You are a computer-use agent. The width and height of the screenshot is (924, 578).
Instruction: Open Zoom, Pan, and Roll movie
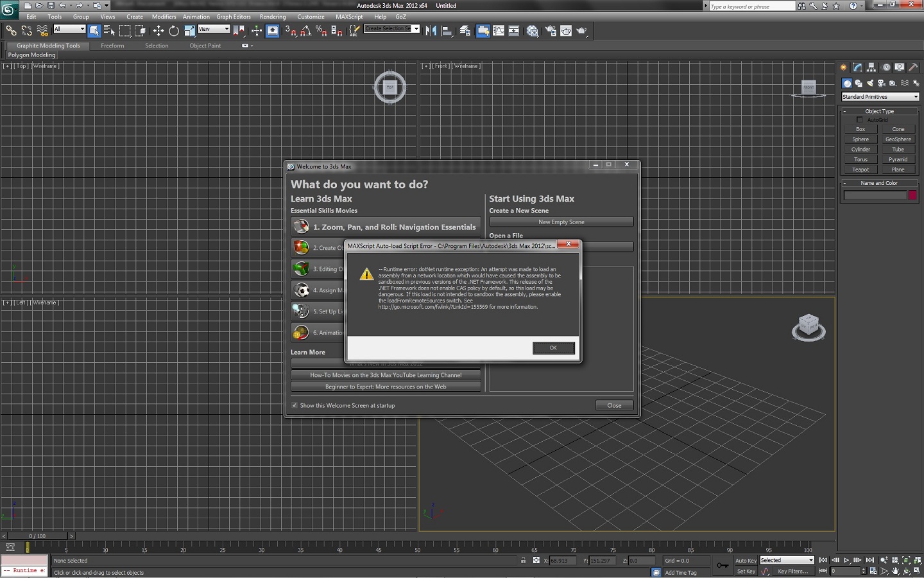pos(386,227)
